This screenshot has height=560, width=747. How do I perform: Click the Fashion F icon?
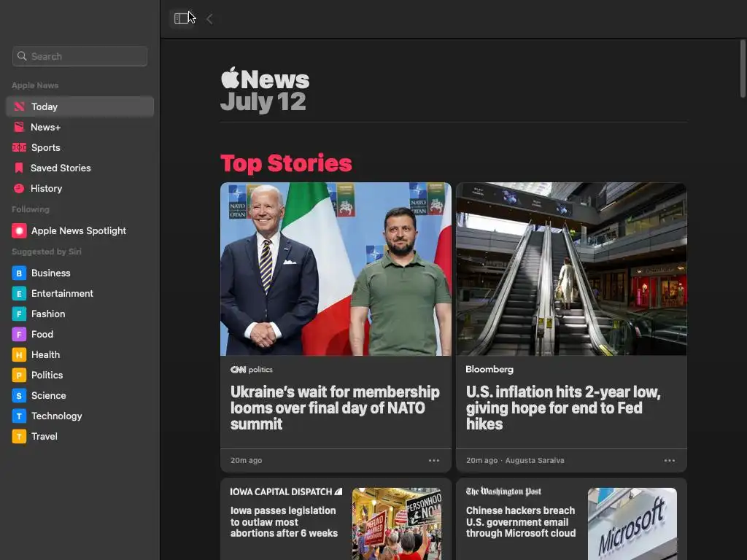[19, 314]
